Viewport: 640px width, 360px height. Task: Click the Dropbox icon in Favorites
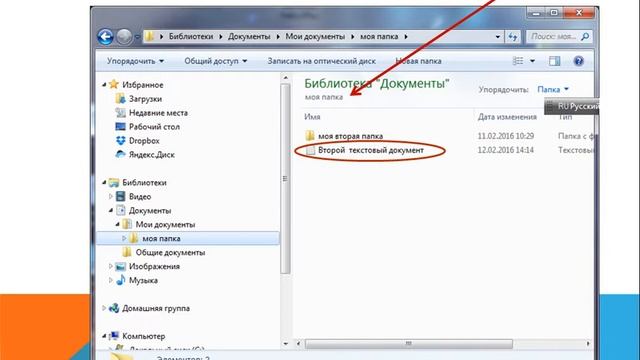coord(120,140)
